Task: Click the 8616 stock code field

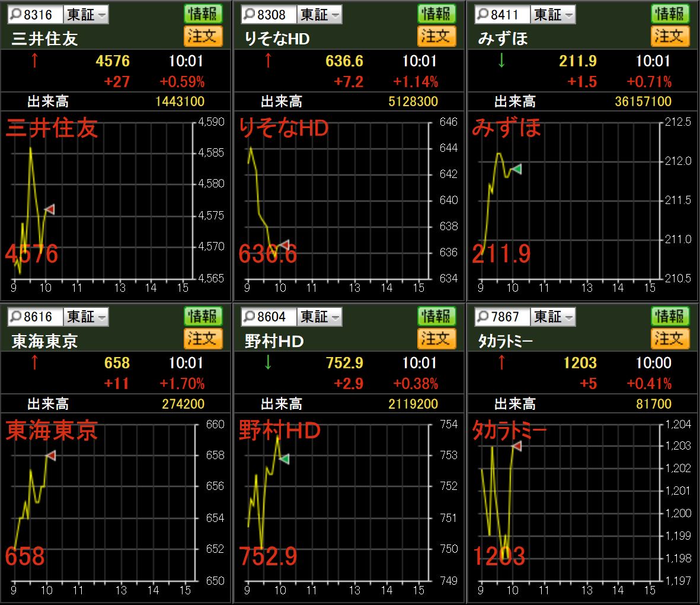Action: [x=36, y=316]
